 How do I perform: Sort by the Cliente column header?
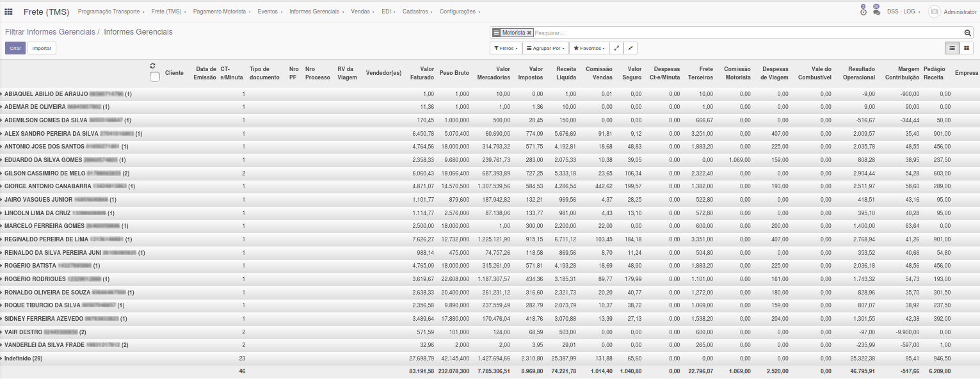pyautogui.click(x=174, y=73)
